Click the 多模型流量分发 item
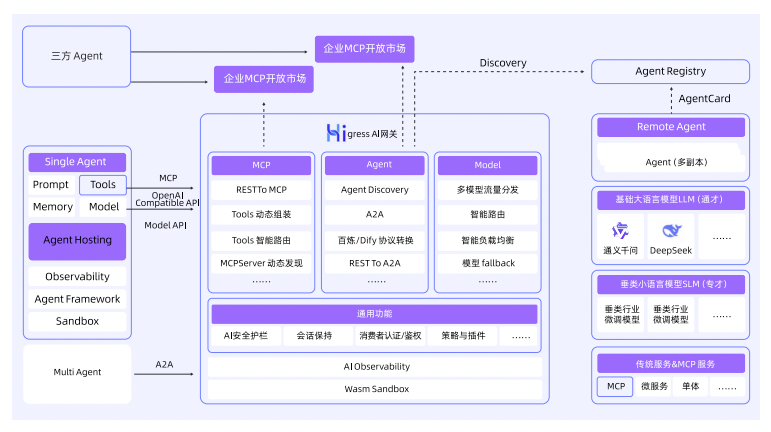This screenshot has height=432, width=771. click(489, 190)
